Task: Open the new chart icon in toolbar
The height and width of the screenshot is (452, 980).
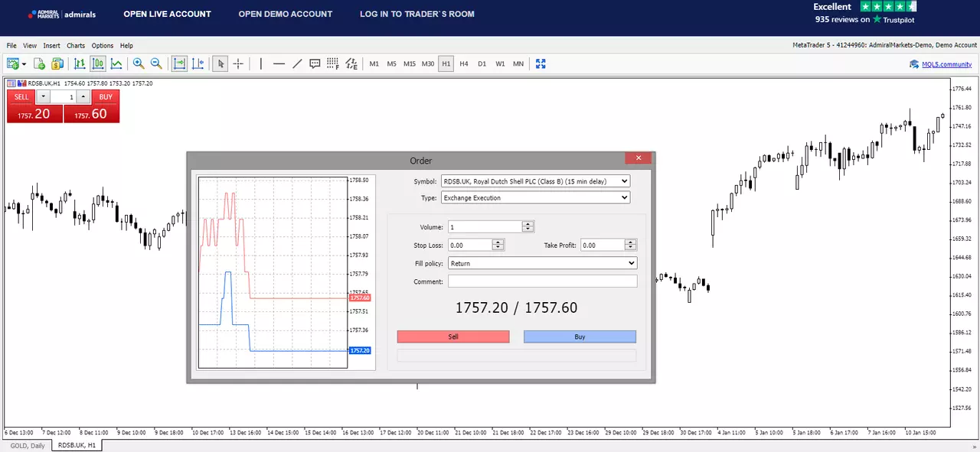Action: click(x=13, y=64)
